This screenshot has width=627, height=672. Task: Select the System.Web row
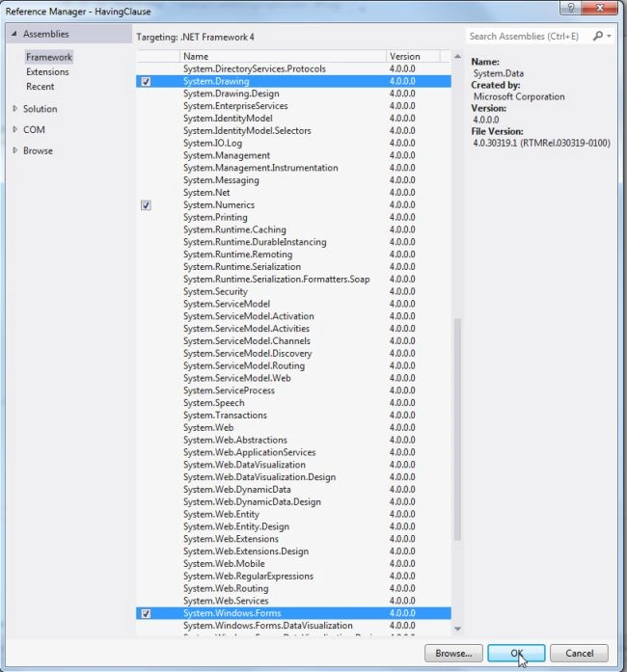294,428
